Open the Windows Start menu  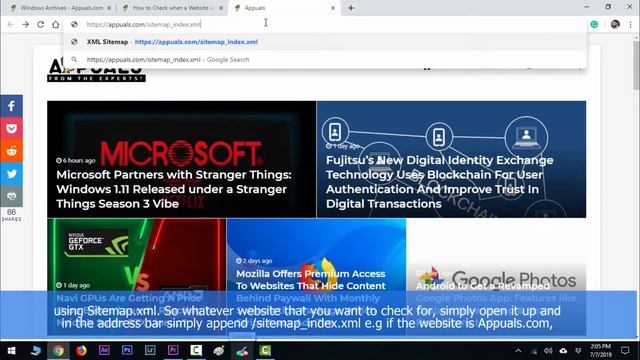pos(11,351)
